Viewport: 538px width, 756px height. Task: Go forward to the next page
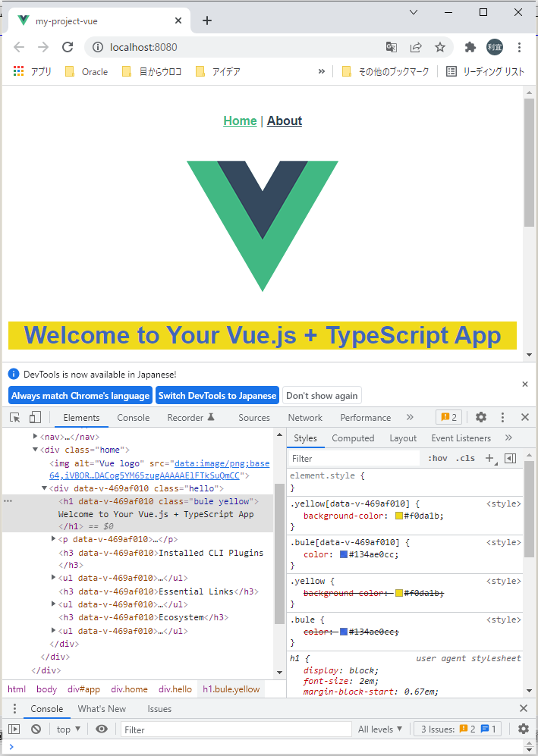click(x=43, y=47)
